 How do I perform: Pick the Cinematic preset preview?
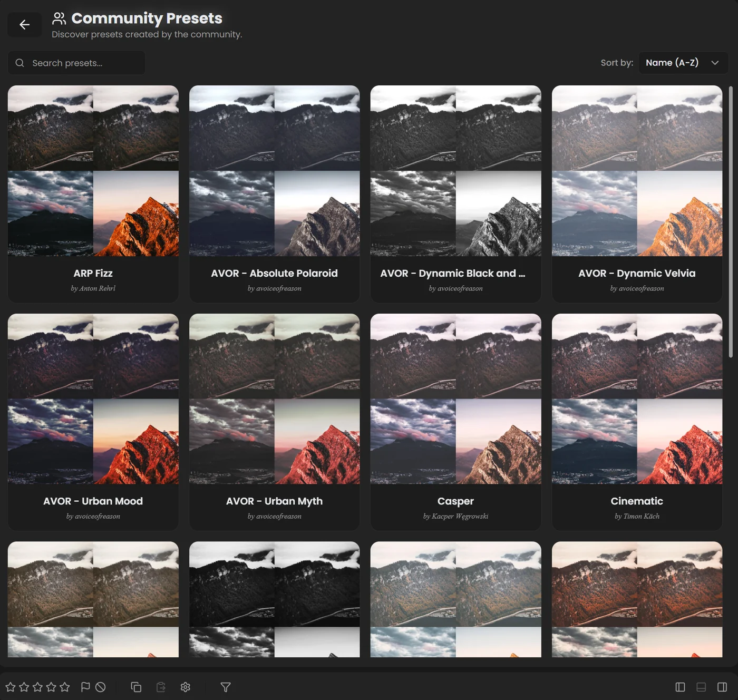click(637, 399)
